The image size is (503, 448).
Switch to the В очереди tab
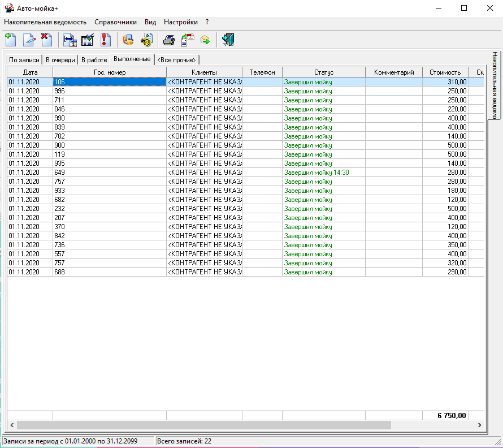[60, 60]
